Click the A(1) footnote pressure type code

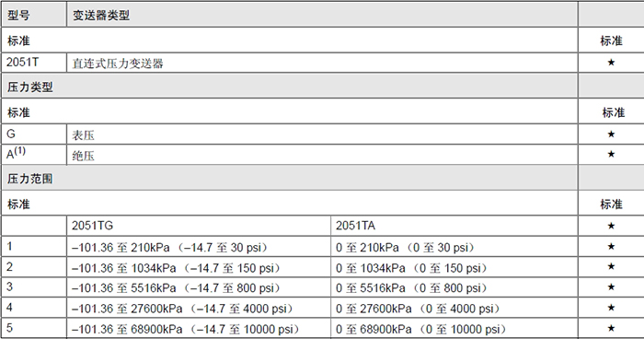pyautogui.click(x=16, y=154)
